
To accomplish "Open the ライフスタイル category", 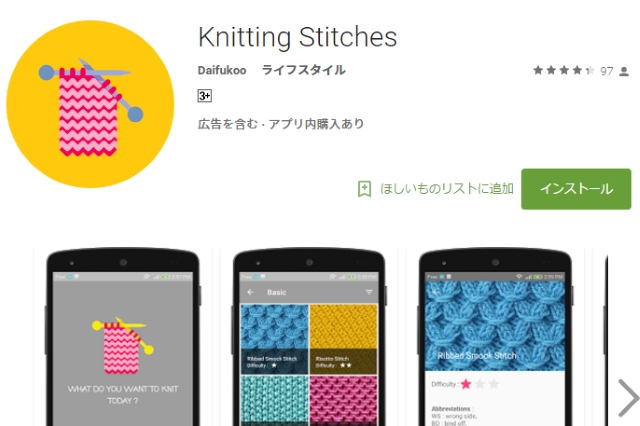I will [304, 70].
